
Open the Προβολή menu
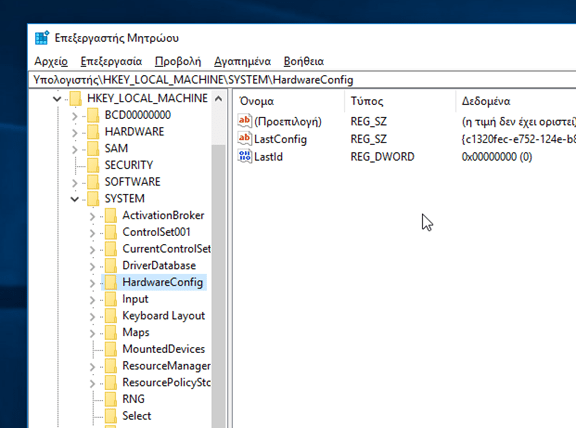point(178,61)
